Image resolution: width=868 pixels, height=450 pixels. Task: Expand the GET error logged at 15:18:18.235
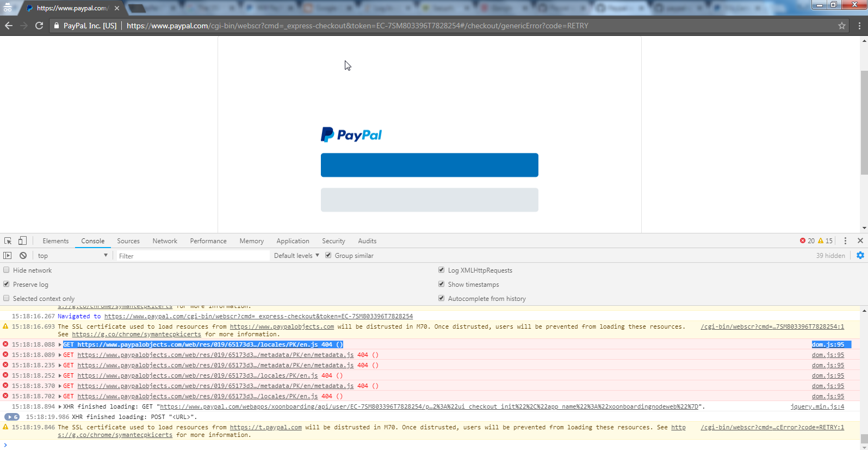click(x=60, y=365)
